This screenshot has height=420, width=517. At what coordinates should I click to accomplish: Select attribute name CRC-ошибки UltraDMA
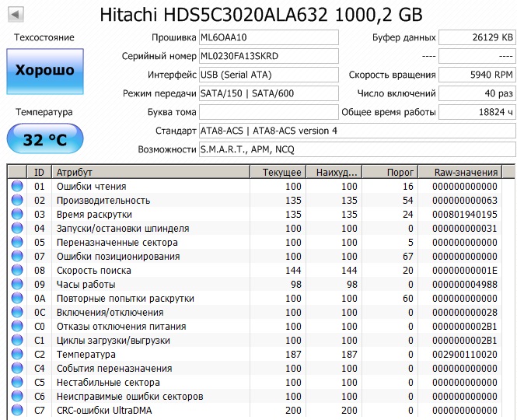tap(104, 411)
